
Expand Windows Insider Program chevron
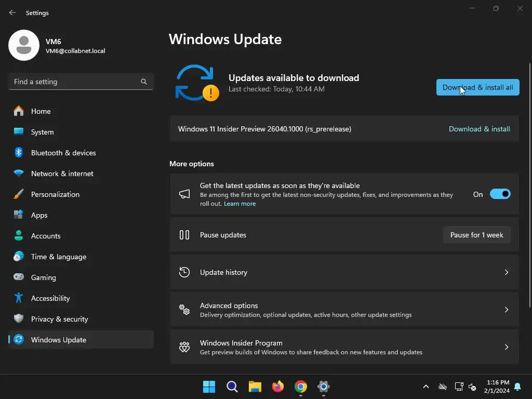coord(506,347)
